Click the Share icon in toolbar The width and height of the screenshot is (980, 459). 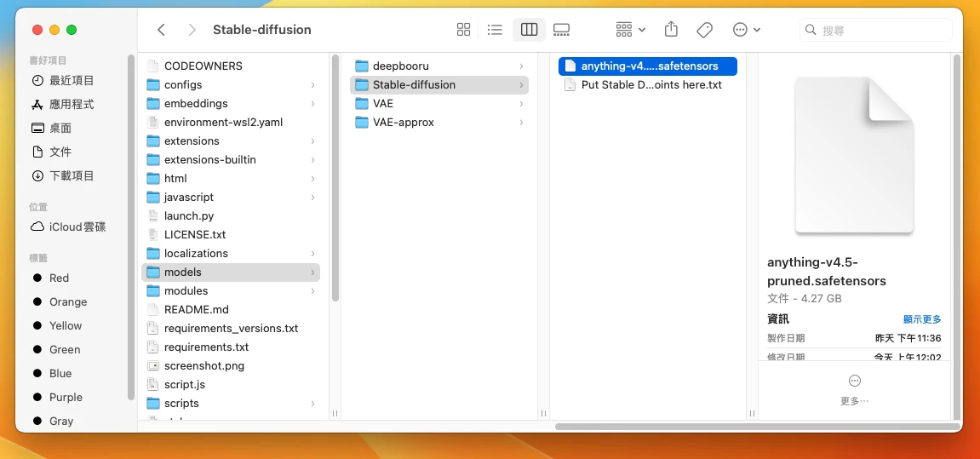(671, 30)
